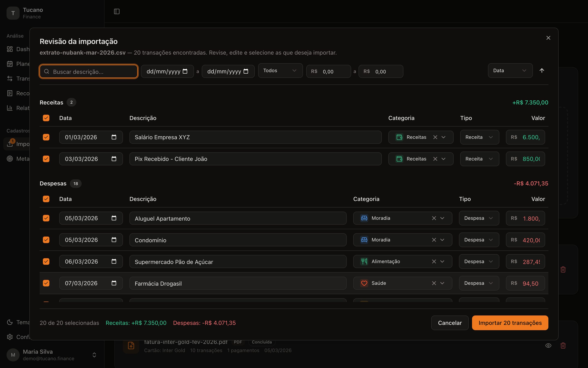This screenshot has width=588, height=368.
Task: Expand category dropdown for Supermercado Pão de Açúcar
Action: (442, 261)
